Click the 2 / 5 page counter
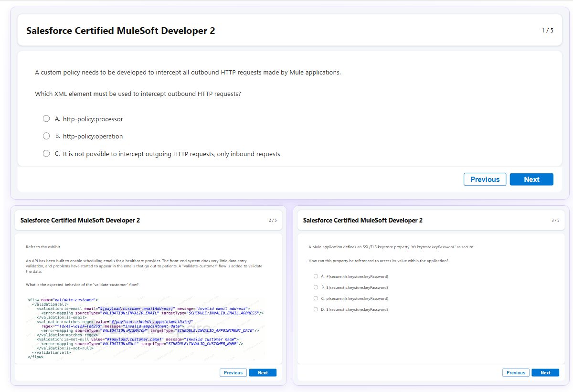 tap(273, 220)
